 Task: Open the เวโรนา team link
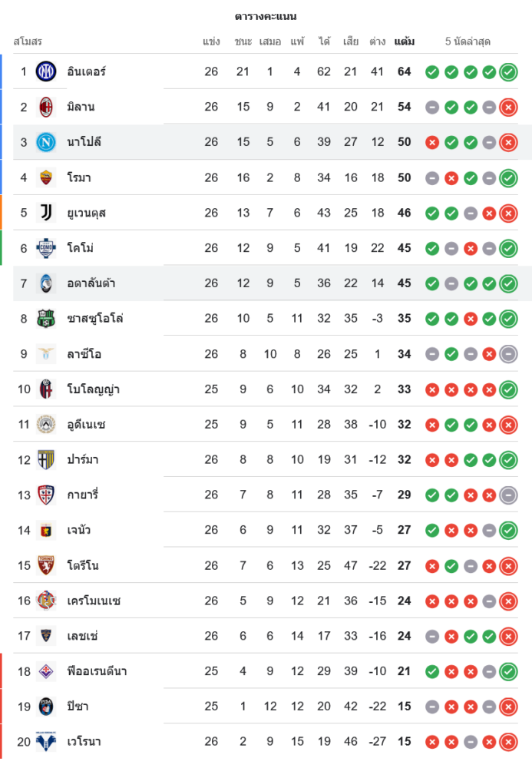84,742
